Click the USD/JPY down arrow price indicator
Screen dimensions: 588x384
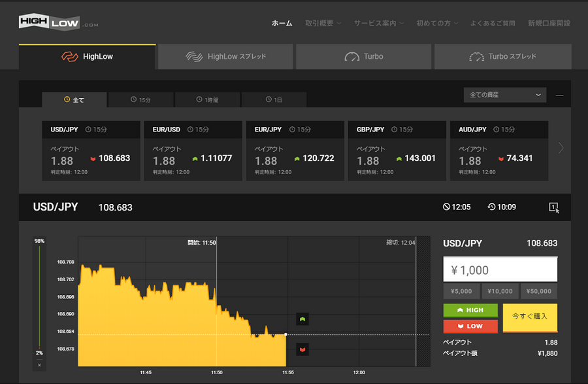tap(93, 159)
